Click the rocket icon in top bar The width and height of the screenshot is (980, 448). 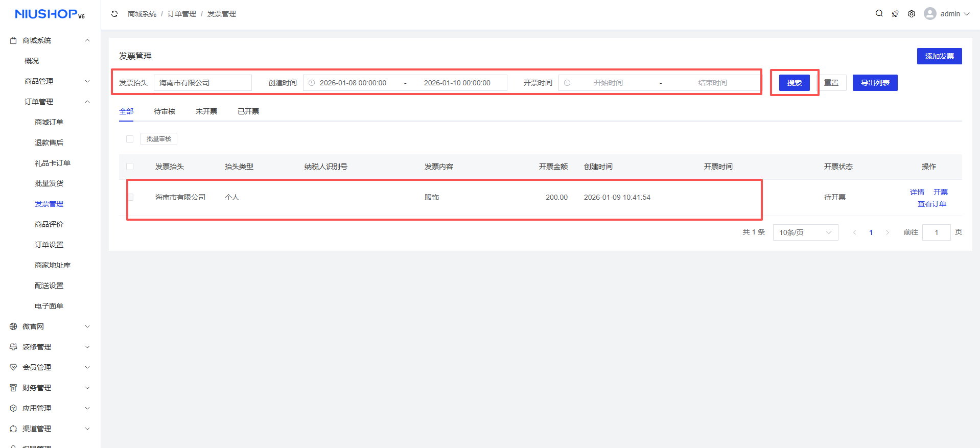pos(895,14)
